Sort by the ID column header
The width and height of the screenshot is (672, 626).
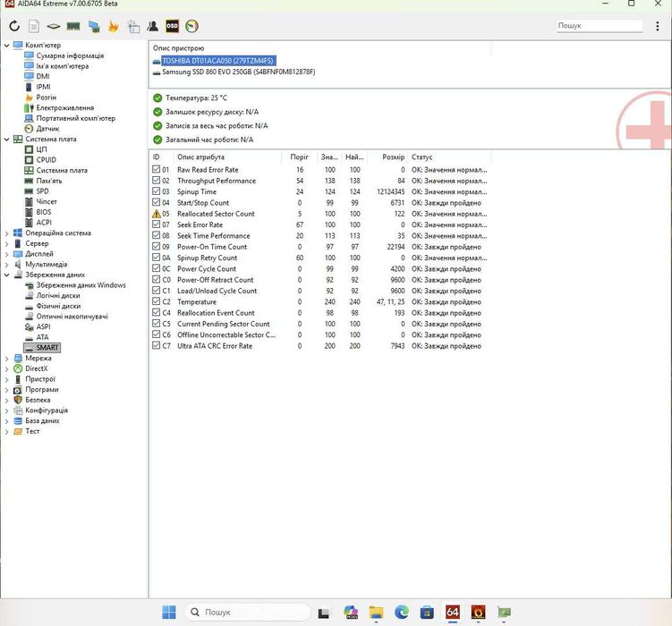[162, 157]
